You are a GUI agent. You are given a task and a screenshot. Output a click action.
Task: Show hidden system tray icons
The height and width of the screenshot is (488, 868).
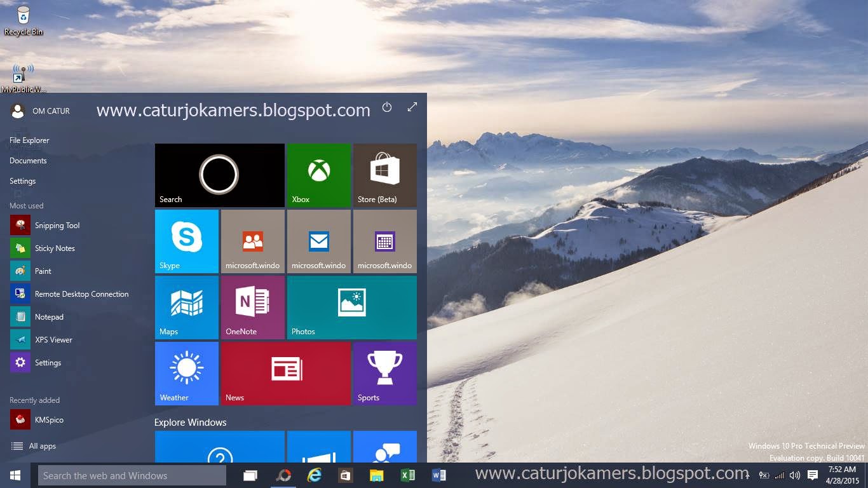point(747,475)
